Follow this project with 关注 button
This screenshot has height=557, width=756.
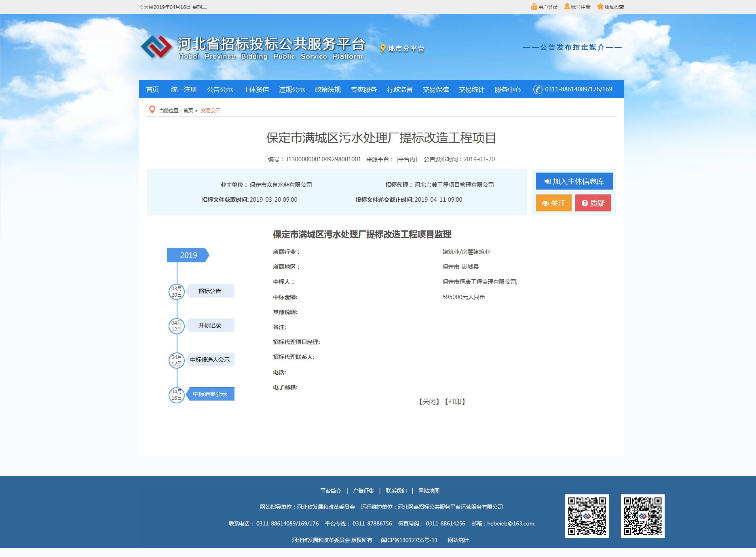pyautogui.click(x=553, y=203)
